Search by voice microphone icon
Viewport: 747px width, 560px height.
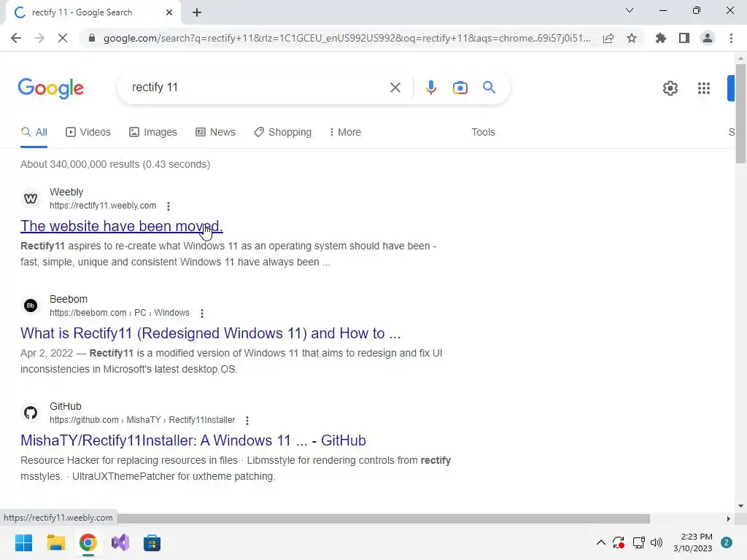coord(431,87)
